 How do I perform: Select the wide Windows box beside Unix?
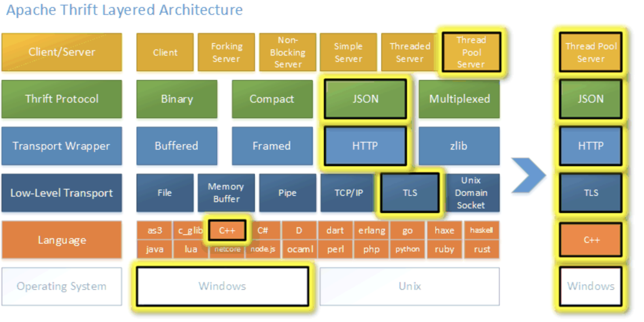point(222,286)
